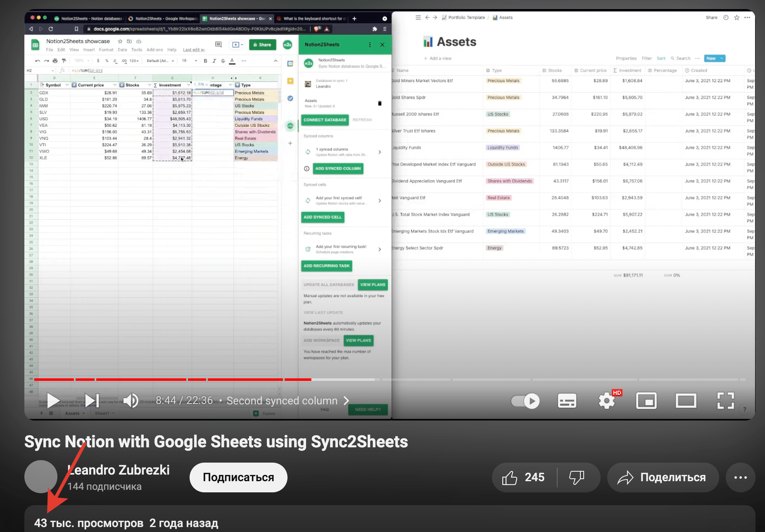This screenshot has height=532, width=765.
Task: Open the Default (Ari...) font dropdown
Action: point(161,61)
